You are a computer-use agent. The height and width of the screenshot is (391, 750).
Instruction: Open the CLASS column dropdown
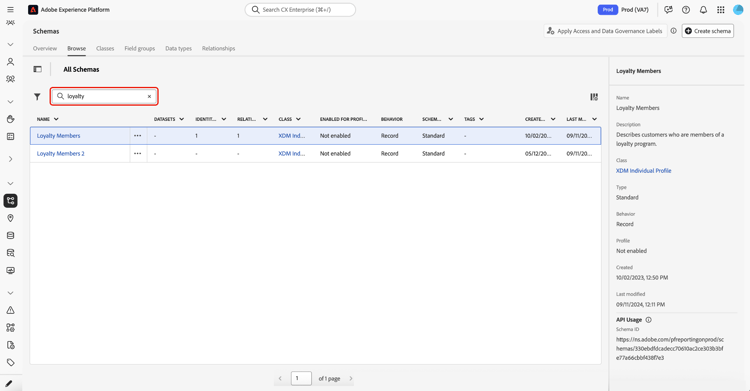[x=298, y=119]
